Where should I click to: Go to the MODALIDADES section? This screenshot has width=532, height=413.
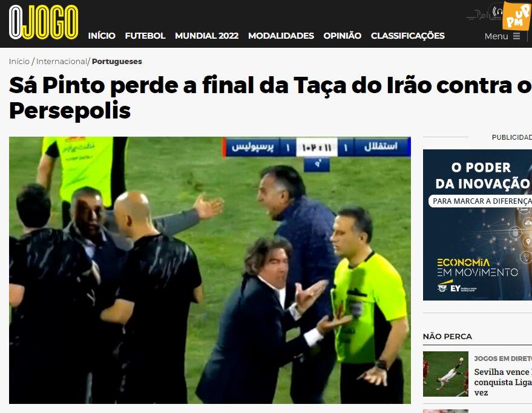281,36
